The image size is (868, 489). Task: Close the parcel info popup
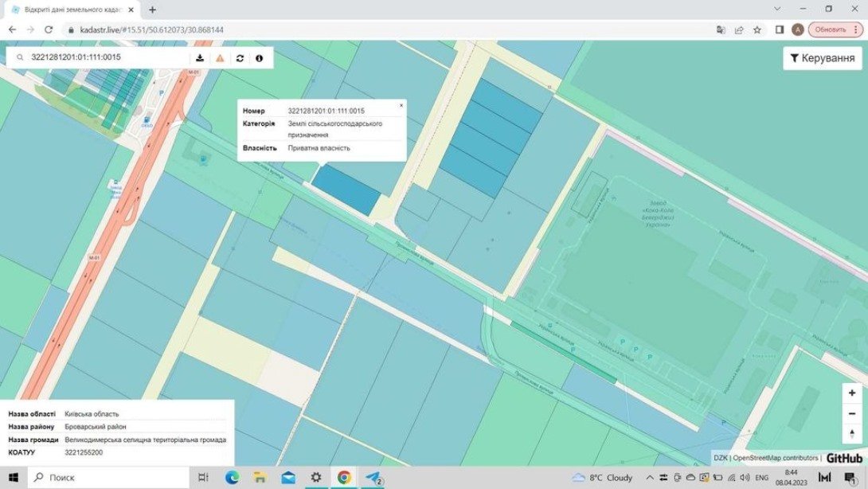(401, 105)
